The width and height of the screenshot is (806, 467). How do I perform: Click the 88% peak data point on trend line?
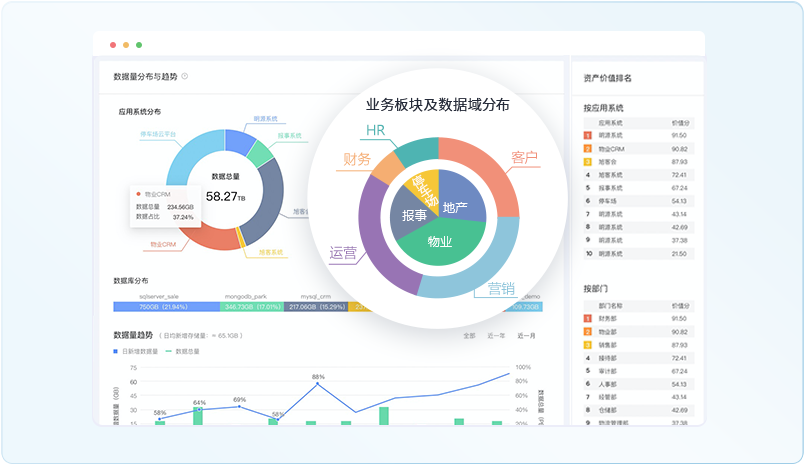(x=318, y=385)
